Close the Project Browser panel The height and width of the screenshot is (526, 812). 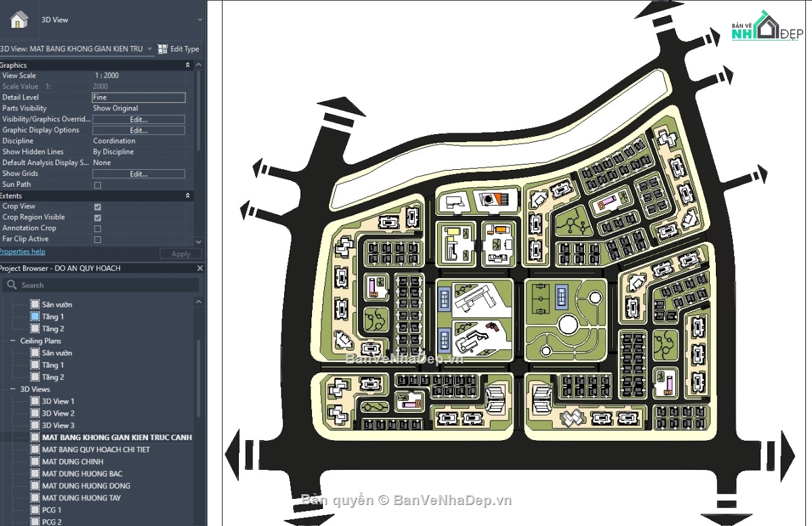pyautogui.click(x=200, y=268)
